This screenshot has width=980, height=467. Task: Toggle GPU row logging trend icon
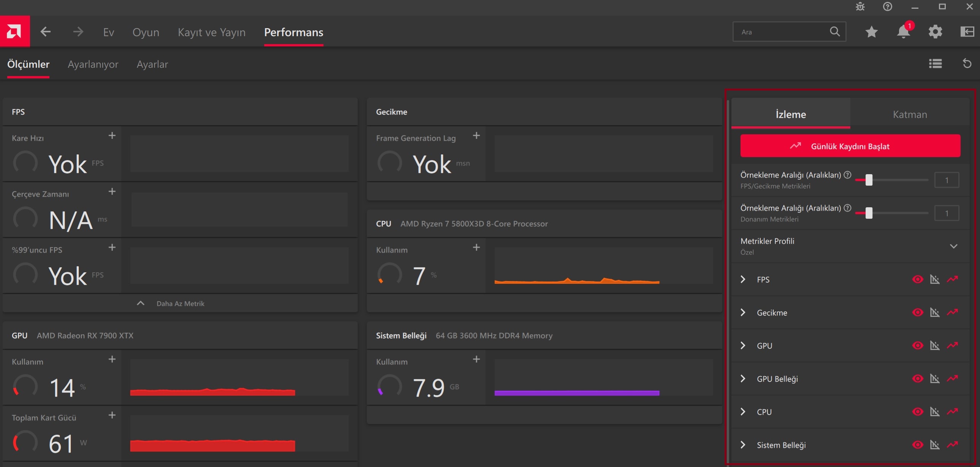(x=952, y=346)
